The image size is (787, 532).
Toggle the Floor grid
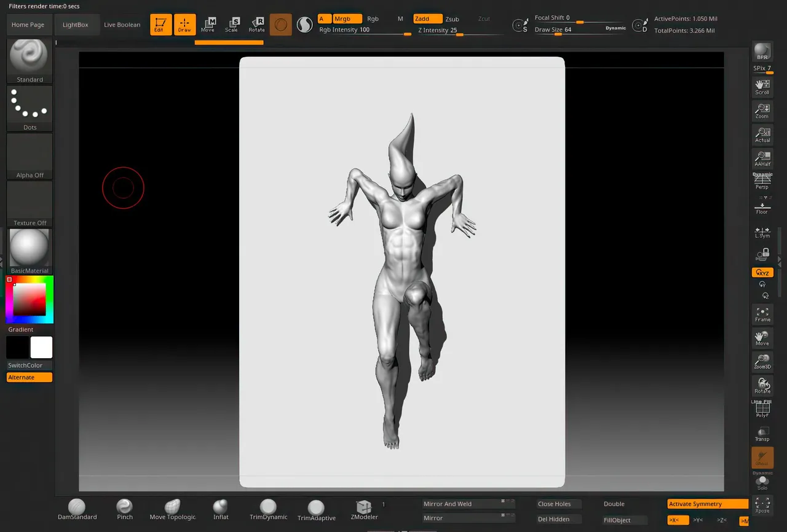[x=762, y=206]
